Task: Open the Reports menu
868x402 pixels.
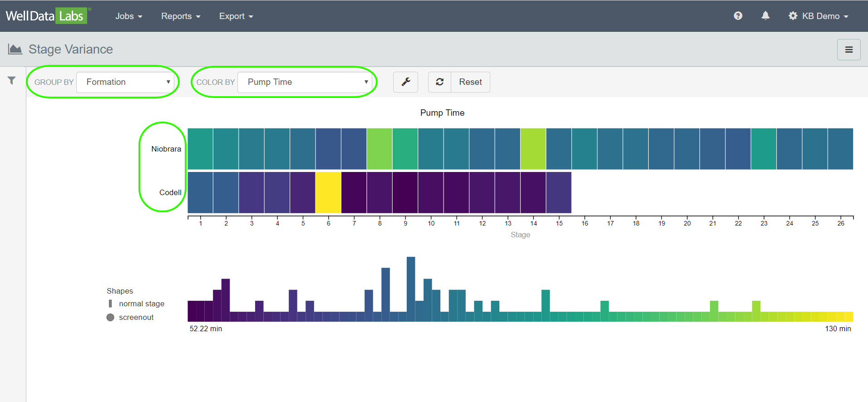Action: point(180,16)
